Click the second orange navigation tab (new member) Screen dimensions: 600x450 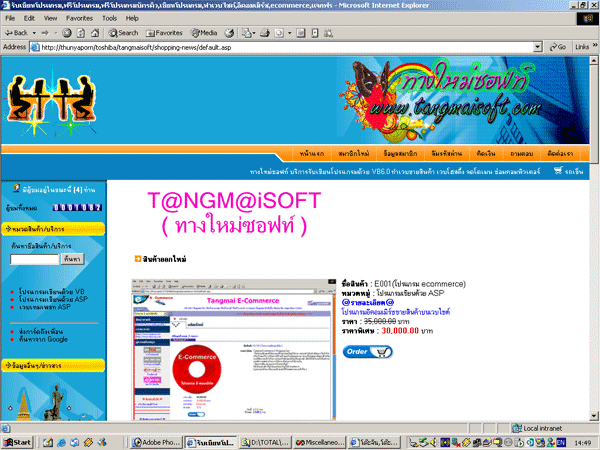(x=354, y=154)
